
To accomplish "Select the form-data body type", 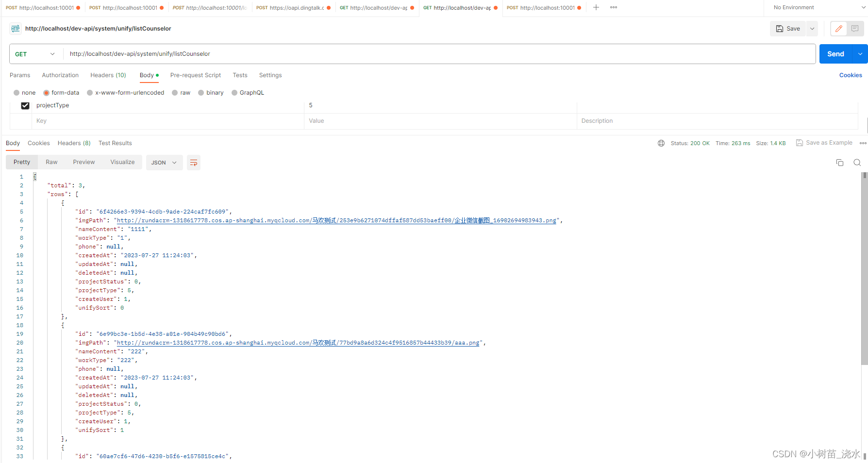I will tap(47, 93).
